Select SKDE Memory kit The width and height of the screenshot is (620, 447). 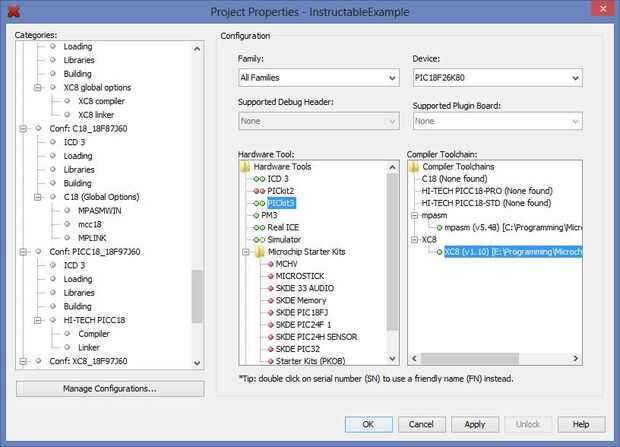(301, 301)
